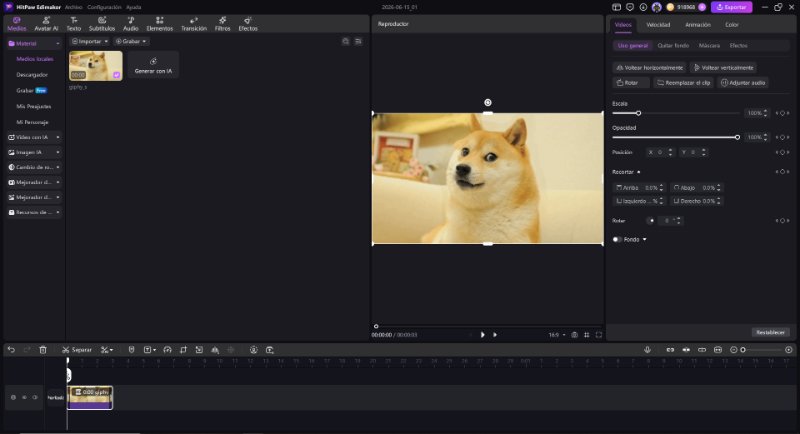Expand the Imagen IA section
This screenshot has width=800, height=434.
[34, 152]
